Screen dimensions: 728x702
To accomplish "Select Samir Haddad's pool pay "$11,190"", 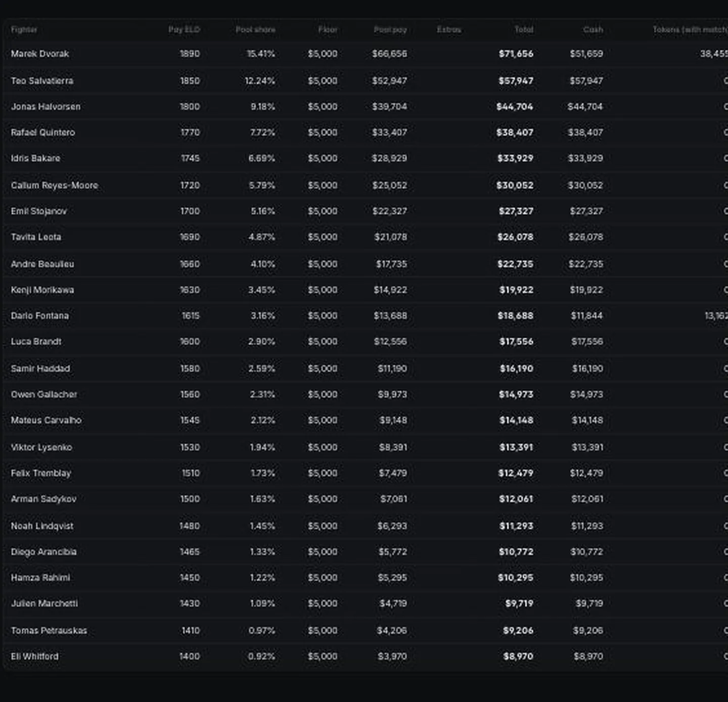I will 392,369.
